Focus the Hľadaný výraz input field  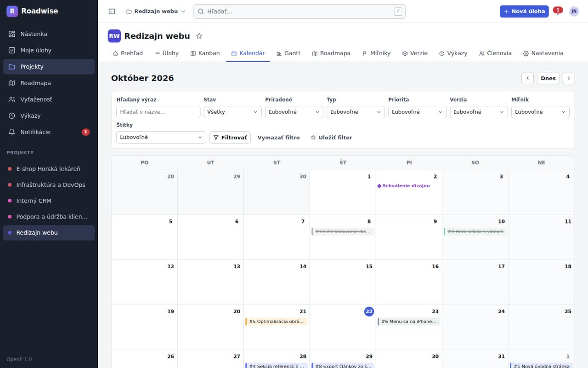point(158,112)
